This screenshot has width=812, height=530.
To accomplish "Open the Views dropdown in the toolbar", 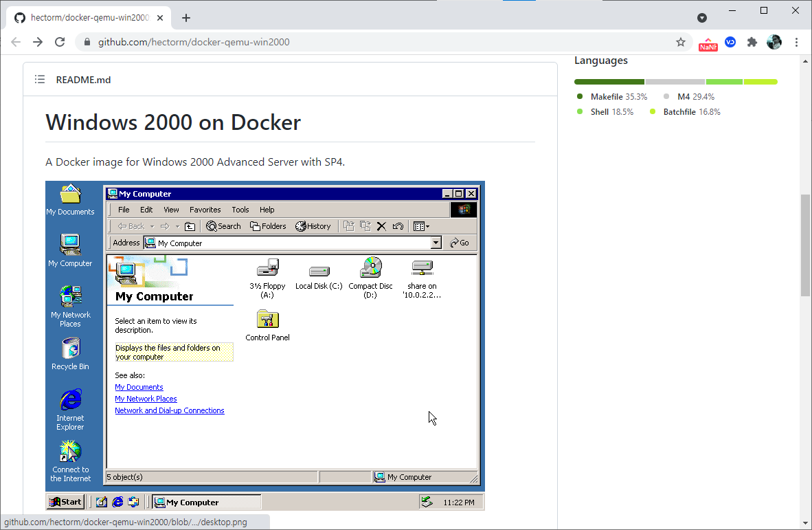I will [x=422, y=226].
